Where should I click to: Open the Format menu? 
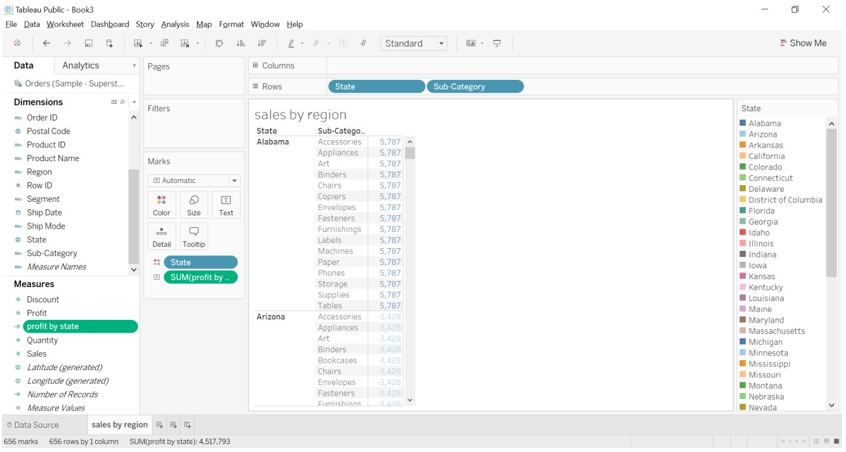(x=231, y=24)
